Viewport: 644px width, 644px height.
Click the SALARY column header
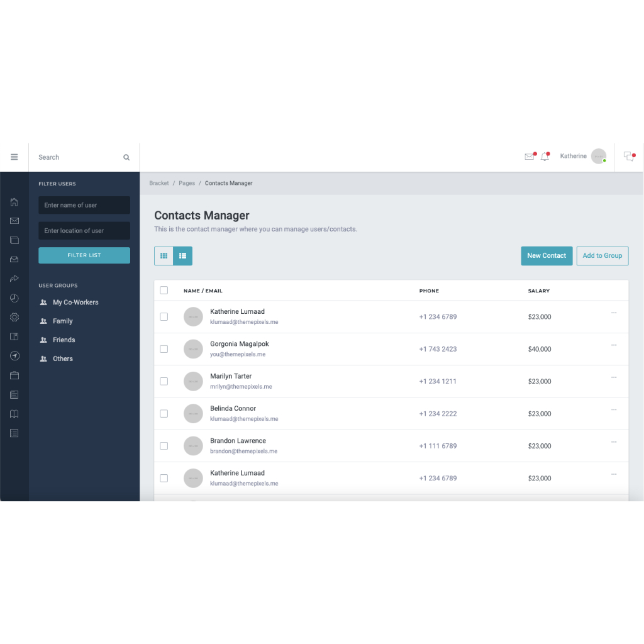(x=539, y=291)
